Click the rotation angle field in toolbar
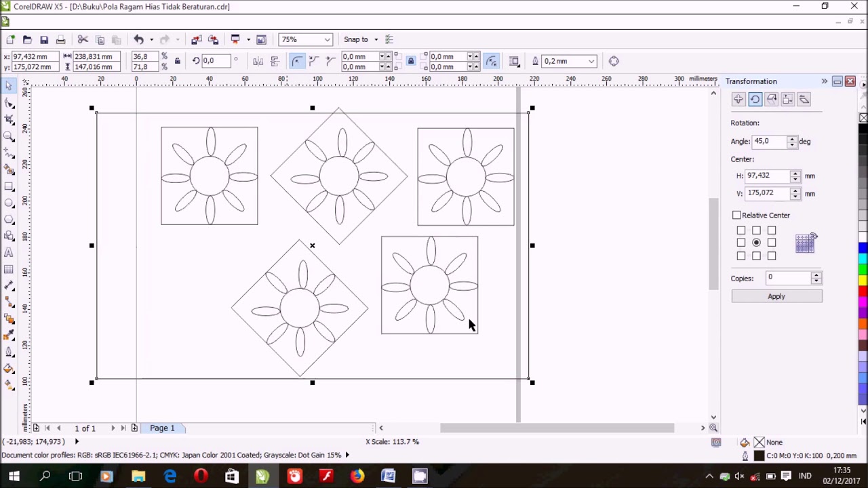Image resolution: width=868 pixels, height=488 pixels. click(x=216, y=61)
